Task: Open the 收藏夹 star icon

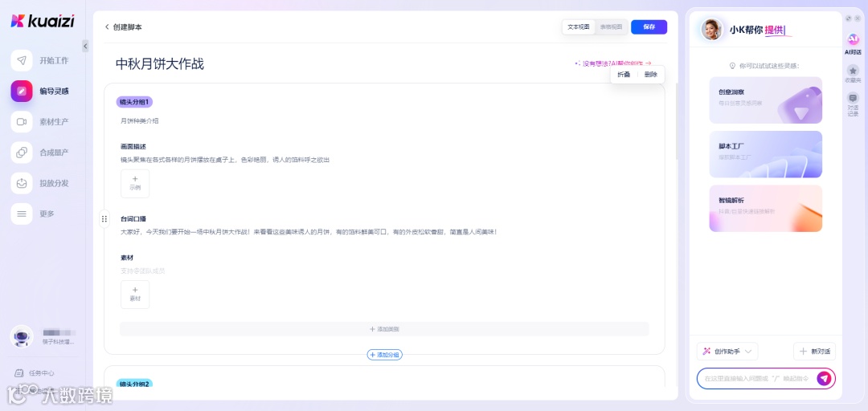Action: 853,71
